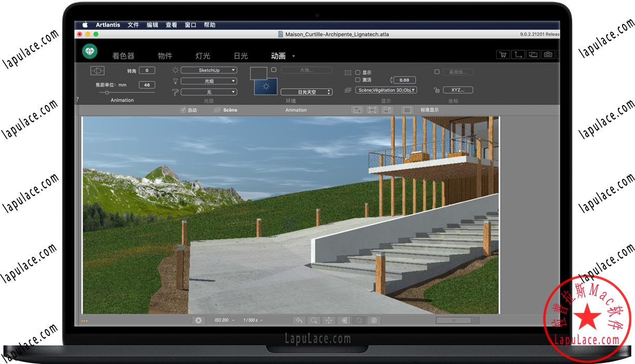Enable the 显示 checkbox in display section
The width and height of the screenshot is (635, 364).
(358, 72)
